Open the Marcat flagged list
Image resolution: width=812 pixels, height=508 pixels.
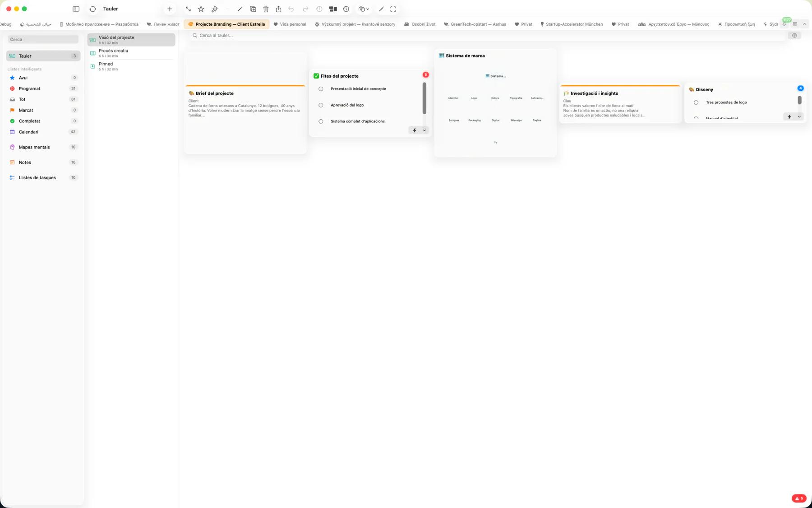pyautogui.click(x=43, y=110)
